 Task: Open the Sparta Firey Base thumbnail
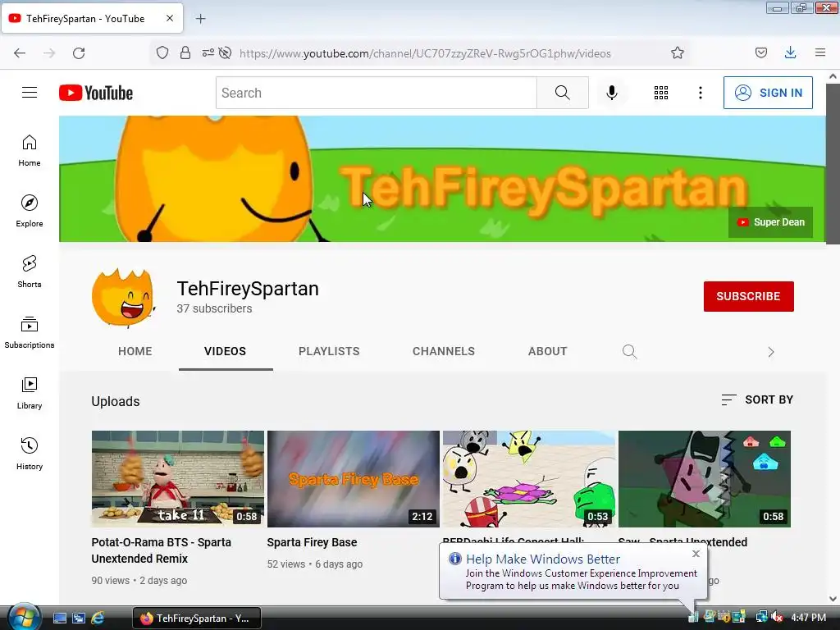click(x=354, y=479)
